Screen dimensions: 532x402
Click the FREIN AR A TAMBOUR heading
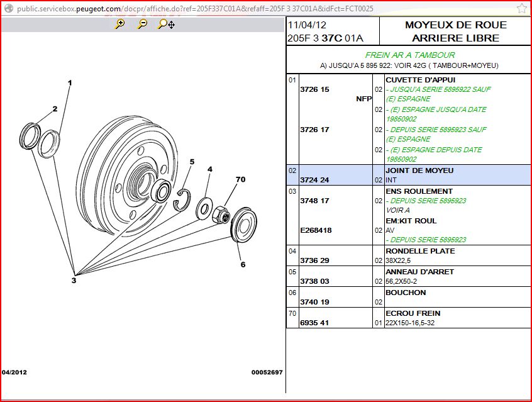click(x=409, y=55)
